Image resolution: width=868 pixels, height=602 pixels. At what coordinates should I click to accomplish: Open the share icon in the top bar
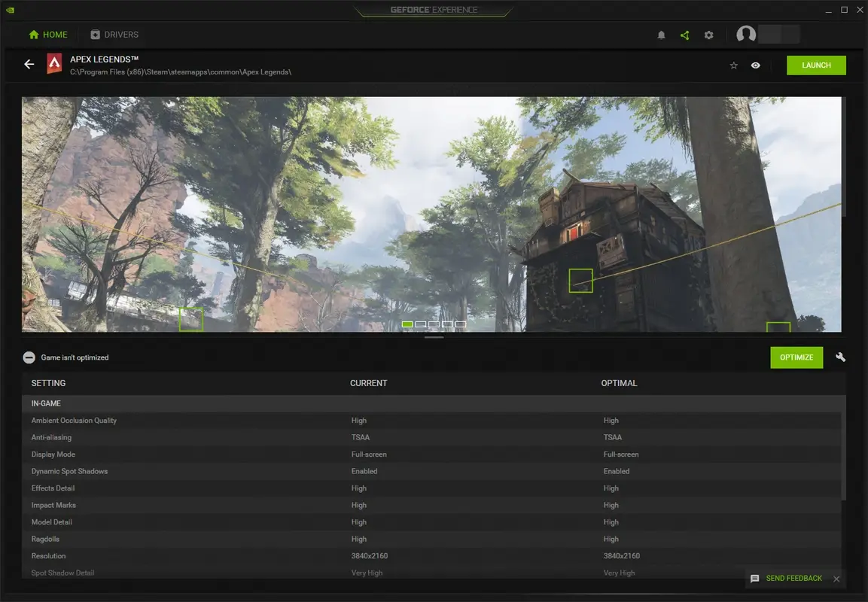click(x=684, y=35)
